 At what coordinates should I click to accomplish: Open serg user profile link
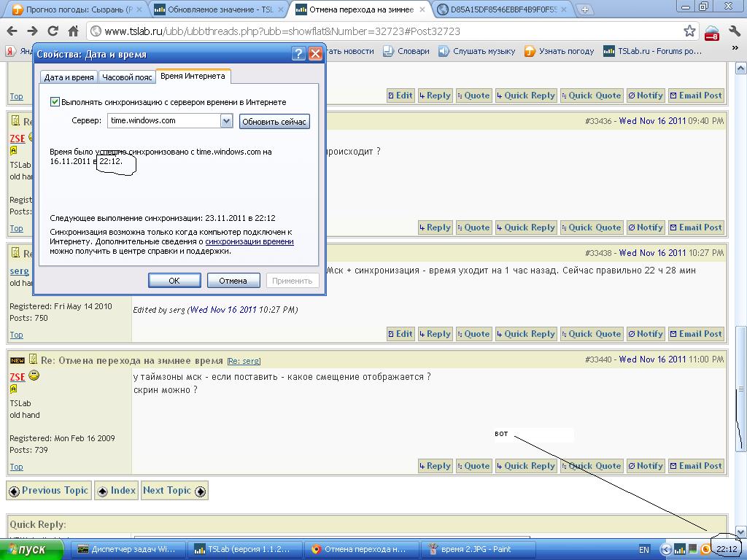[x=20, y=271]
